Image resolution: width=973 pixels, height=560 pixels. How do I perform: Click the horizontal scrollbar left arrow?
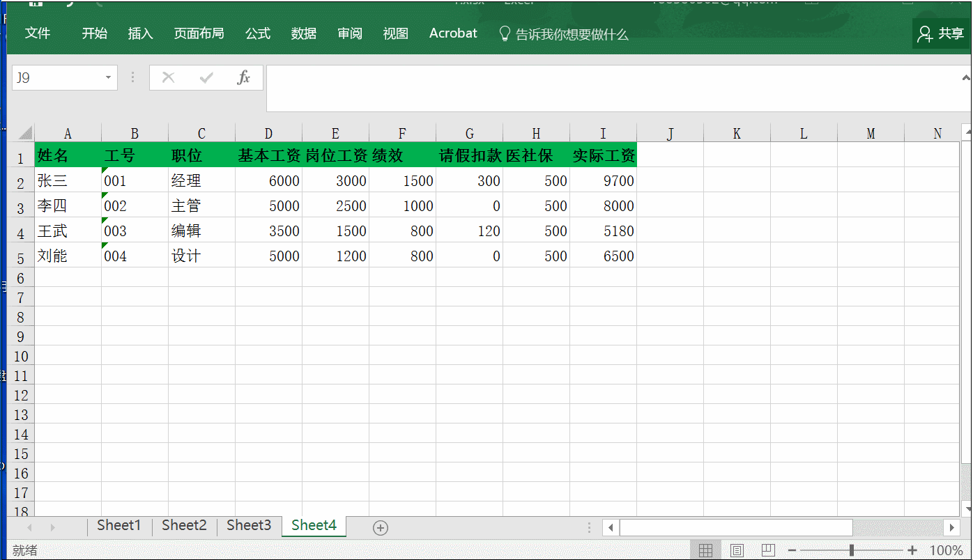611,527
